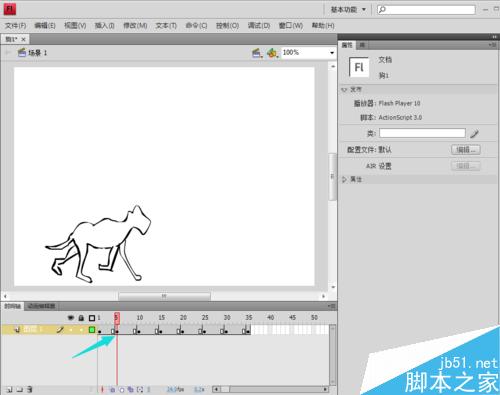The image size is (500, 395).
Task: Open the 100% zoom level combo box
Action: tap(308, 53)
